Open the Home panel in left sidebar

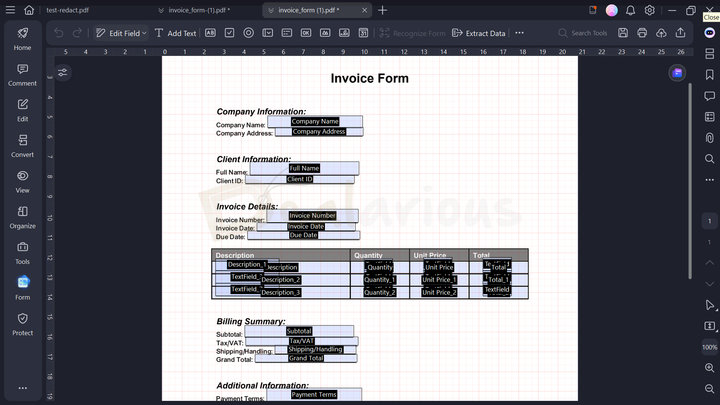(x=22, y=39)
